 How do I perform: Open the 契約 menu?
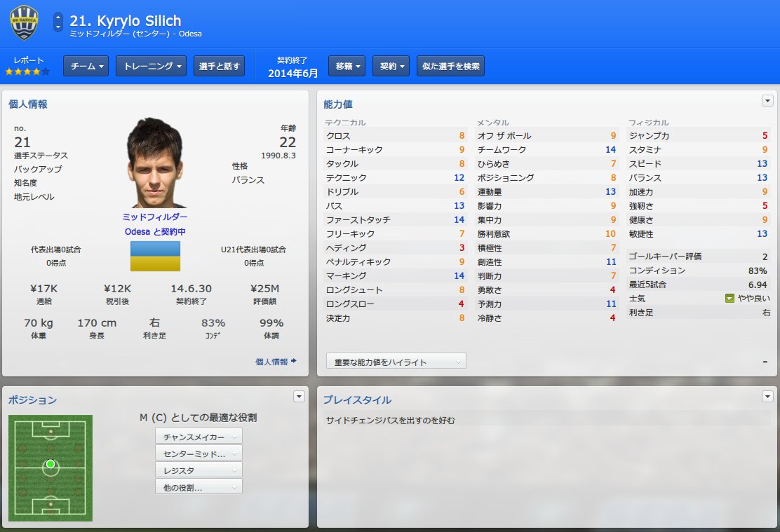(391, 66)
